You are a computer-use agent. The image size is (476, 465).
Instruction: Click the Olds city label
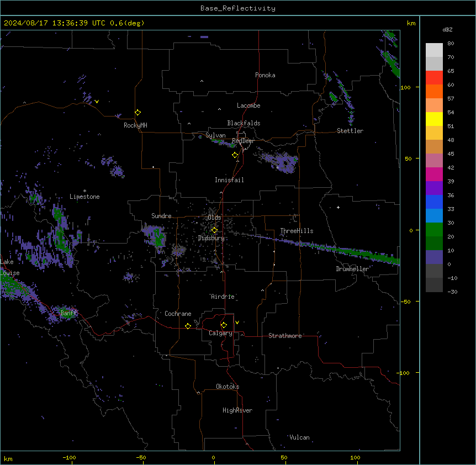click(x=214, y=218)
